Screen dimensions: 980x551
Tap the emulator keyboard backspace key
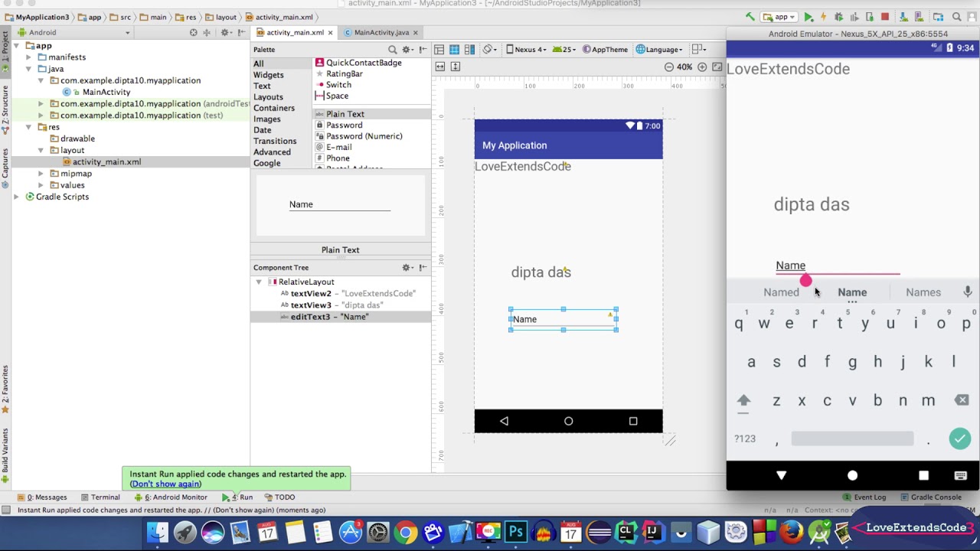point(962,400)
